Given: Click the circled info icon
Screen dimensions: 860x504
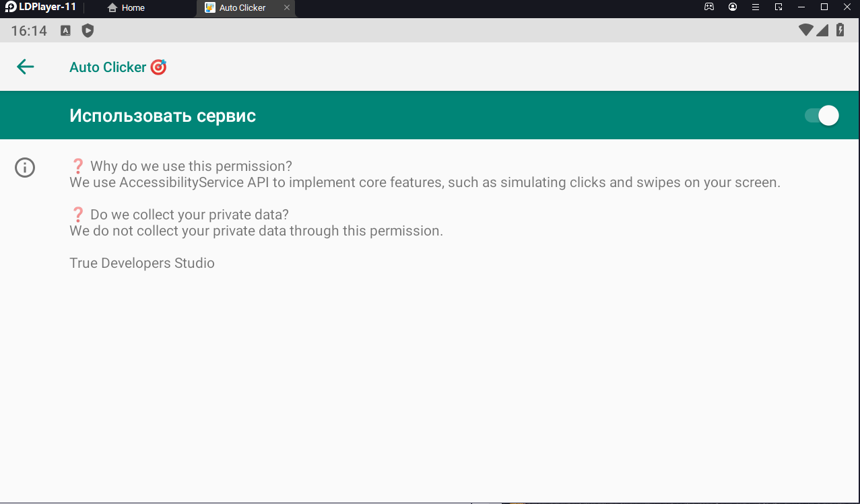Looking at the screenshot, I should pyautogui.click(x=25, y=168).
